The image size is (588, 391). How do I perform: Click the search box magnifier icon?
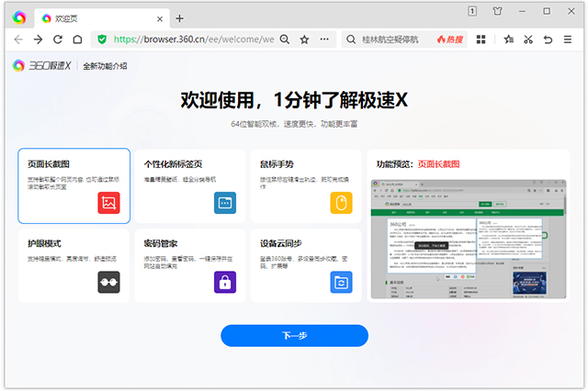click(351, 39)
